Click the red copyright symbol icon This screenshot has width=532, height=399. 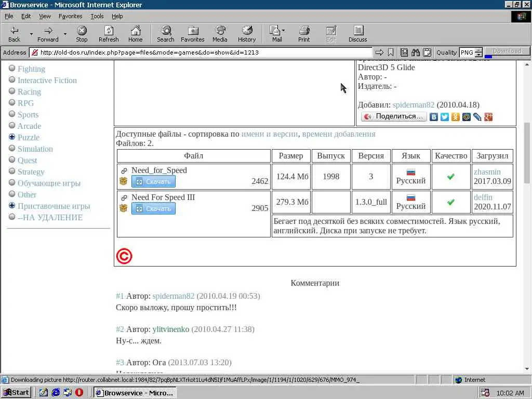(124, 256)
